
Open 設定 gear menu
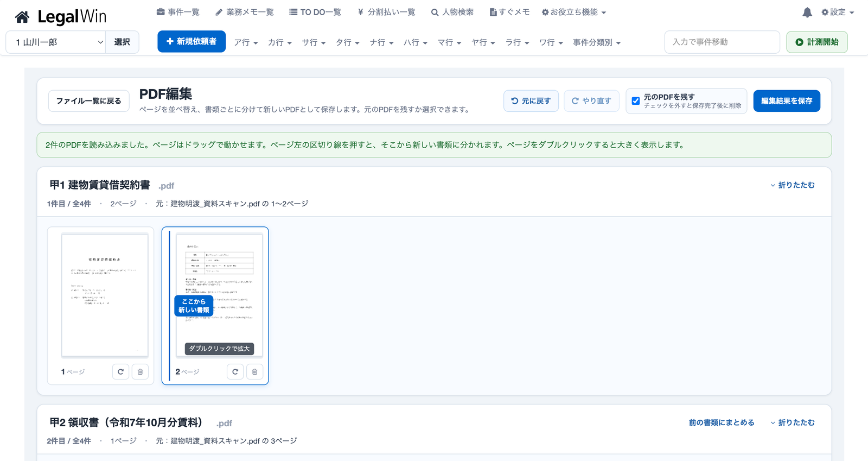click(838, 12)
